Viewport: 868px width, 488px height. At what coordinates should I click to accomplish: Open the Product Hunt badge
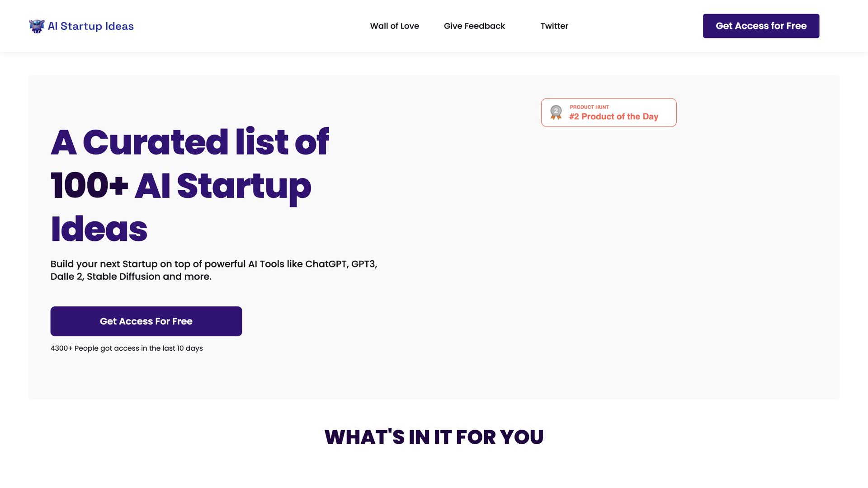point(609,112)
